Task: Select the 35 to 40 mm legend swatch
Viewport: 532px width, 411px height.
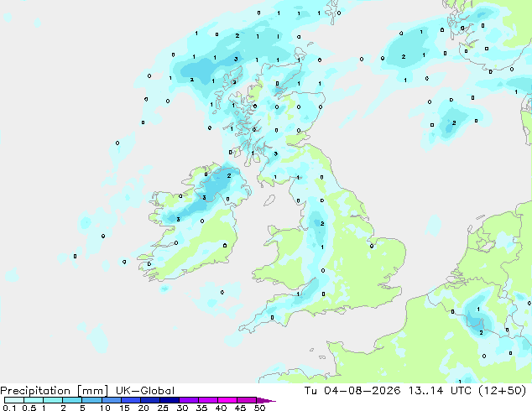Action: [x=208, y=400]
